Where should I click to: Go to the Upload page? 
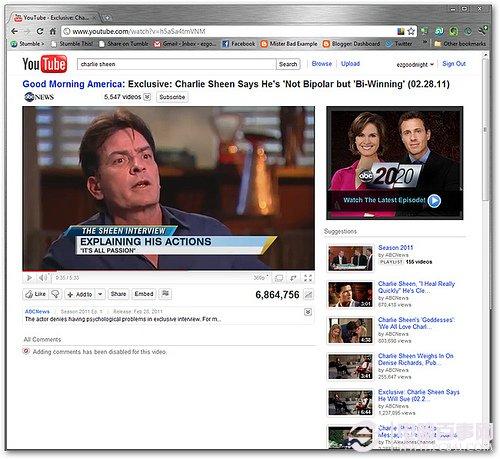(350, 64)
